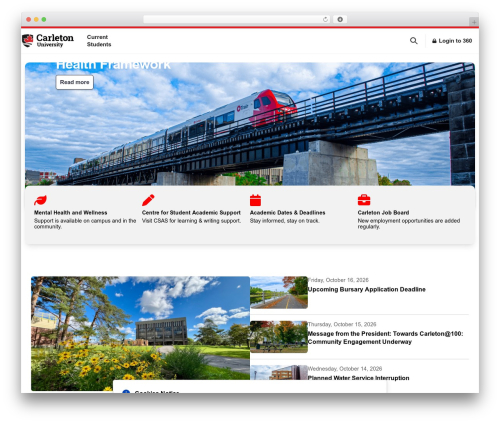Click the browser download icon button
Image resolution: width=500 pixels, height=423 pixels.
pos(340,19)
